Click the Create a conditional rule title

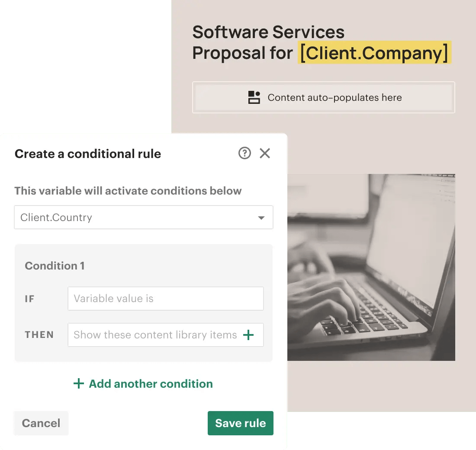click(88, 154)
